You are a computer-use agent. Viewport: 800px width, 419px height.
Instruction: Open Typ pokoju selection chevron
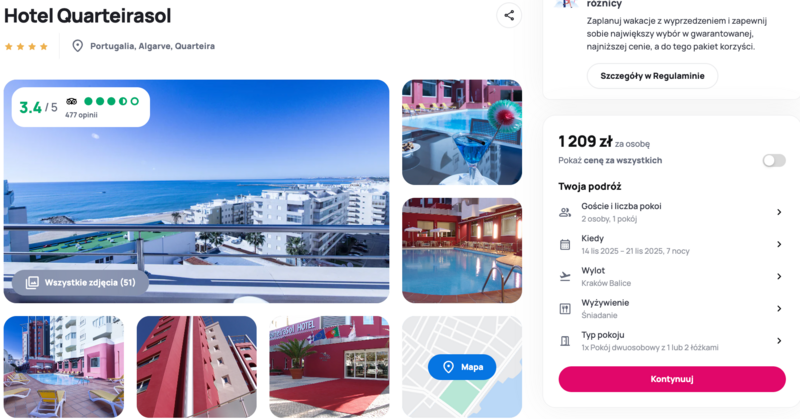click(x=779, y=341)
